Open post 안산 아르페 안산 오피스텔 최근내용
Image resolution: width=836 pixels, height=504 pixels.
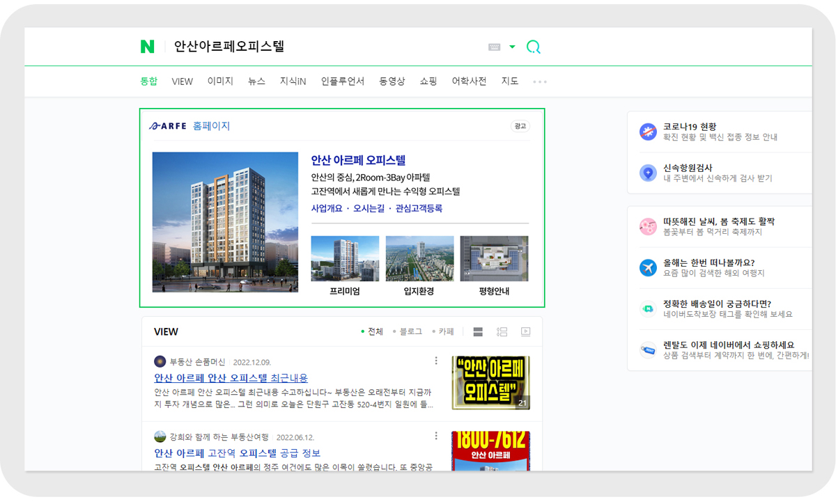pos(231,378)
